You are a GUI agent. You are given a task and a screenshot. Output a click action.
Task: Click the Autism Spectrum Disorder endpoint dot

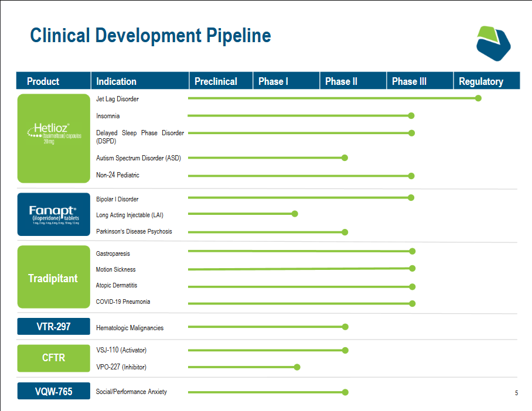click(345, 157)
